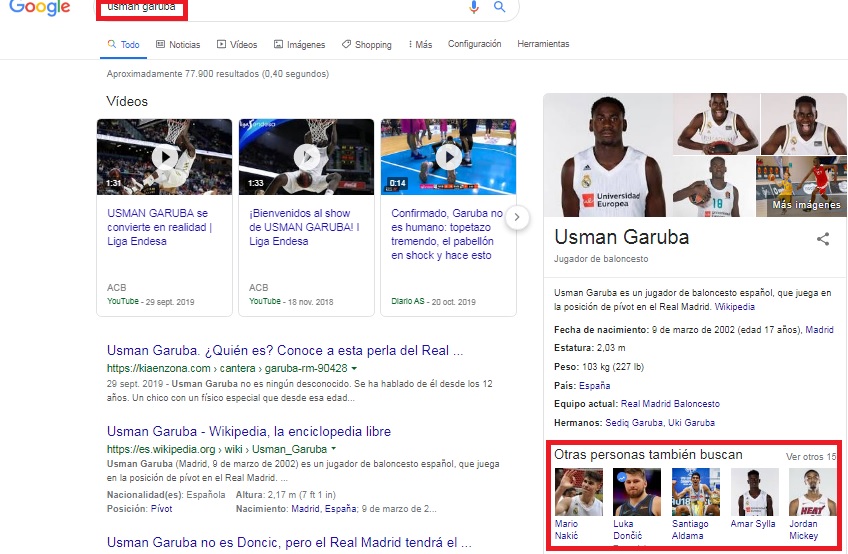This screenshot has width=848, height=554.
Task: Open the Wikipedia enciclopedia libre result
Action: pyautogui.click(x=249, y=431)
